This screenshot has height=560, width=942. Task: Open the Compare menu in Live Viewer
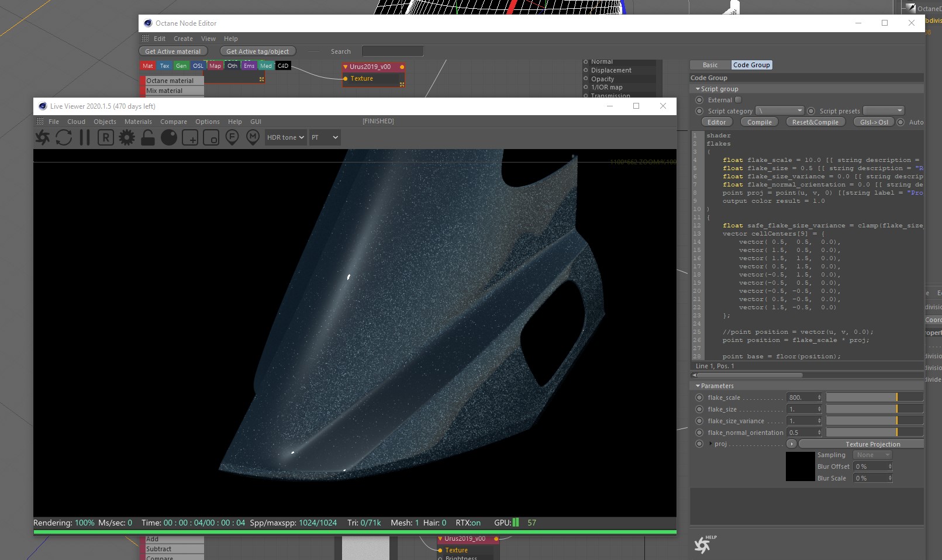(174, 122)
